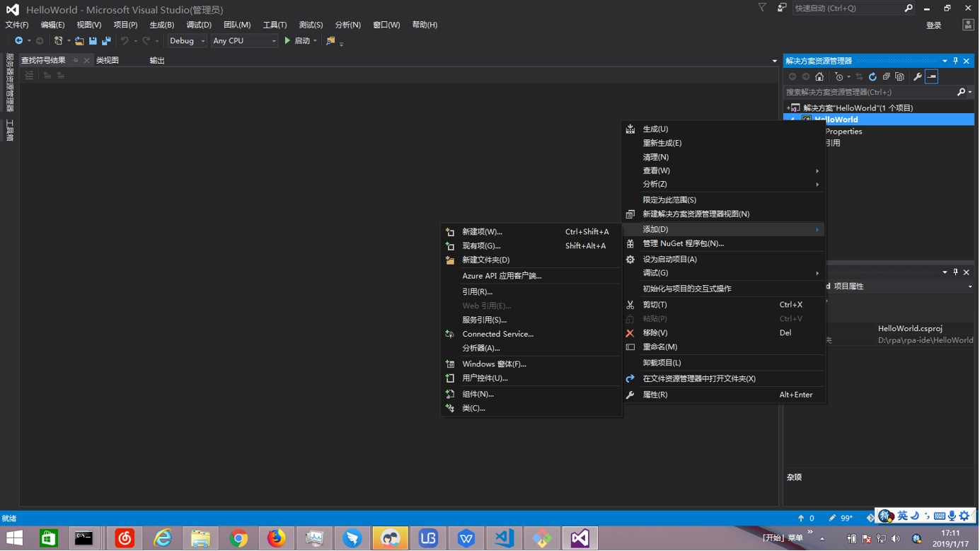This screenshot has width=980, height=551.
Task: Toggle the Preview Selected Items button
Action: pyautogui.click(x=931, y=76)
